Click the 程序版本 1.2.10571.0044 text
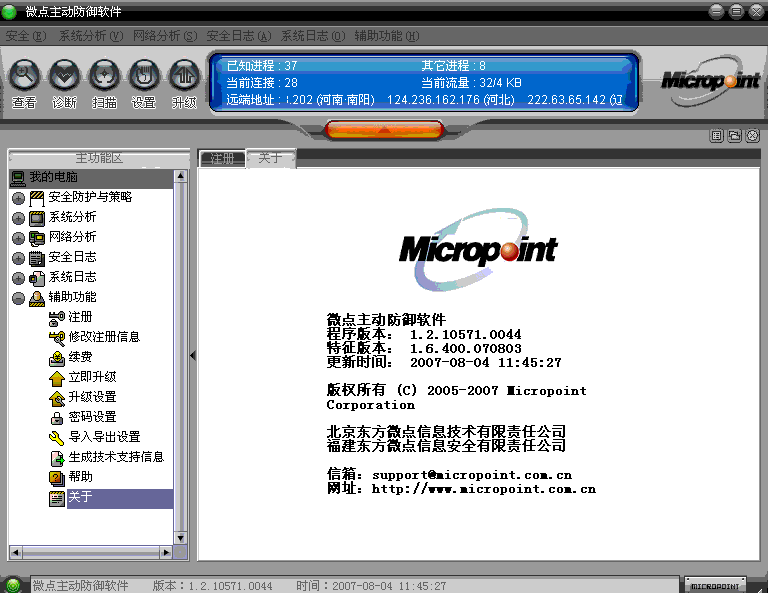 click(x=424, y=334)
